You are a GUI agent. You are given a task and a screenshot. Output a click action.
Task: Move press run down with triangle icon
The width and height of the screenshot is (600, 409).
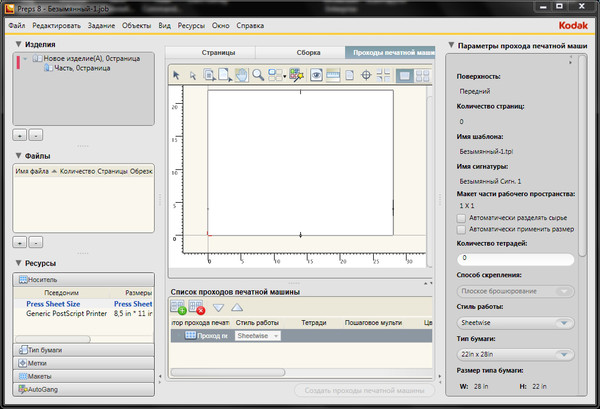218,308
